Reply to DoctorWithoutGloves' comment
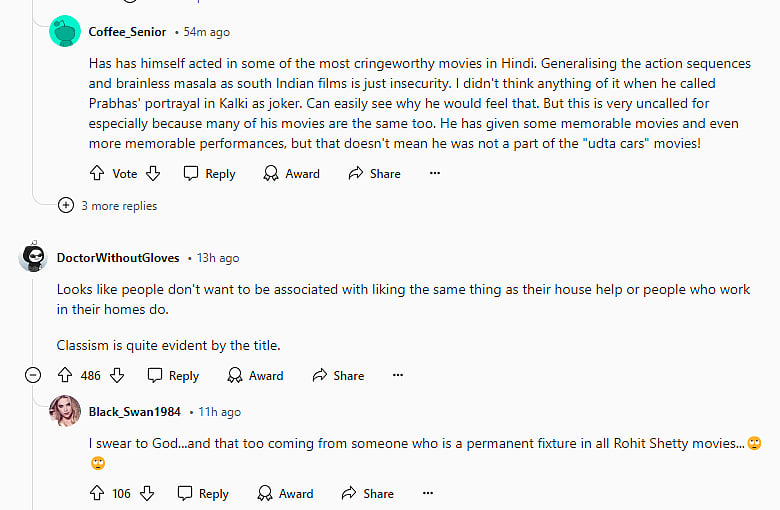Image resolution: width=780 pixels, height=510 pixels. (173, 375)
